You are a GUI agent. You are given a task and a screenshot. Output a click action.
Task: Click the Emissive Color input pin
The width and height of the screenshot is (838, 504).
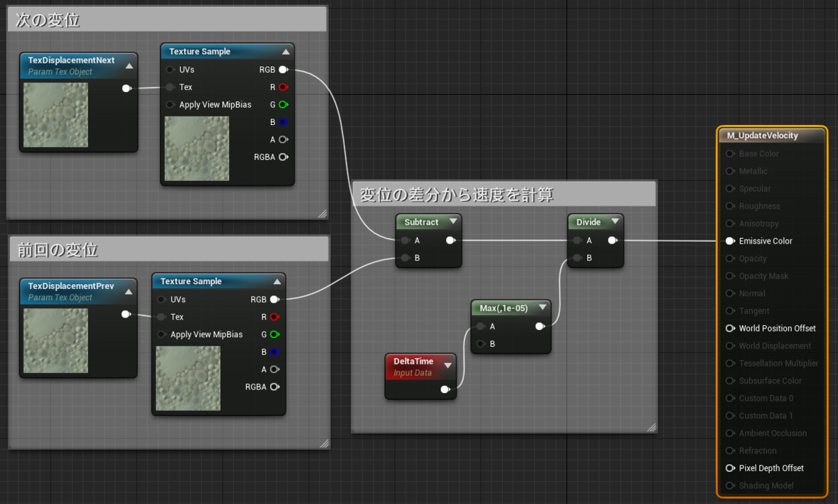(730, 241)
